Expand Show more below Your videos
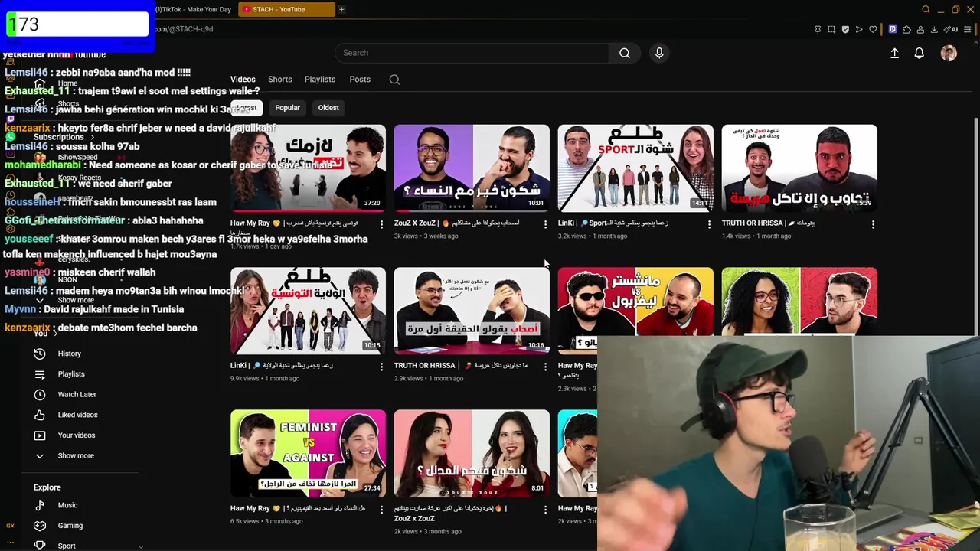Viewport: 980px width, 551px height. point(76,455)
